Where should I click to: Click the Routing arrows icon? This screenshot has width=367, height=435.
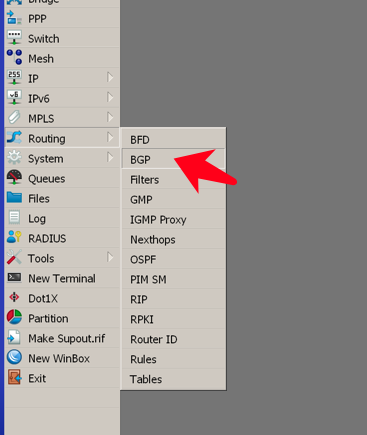click(x=14, y=138)
